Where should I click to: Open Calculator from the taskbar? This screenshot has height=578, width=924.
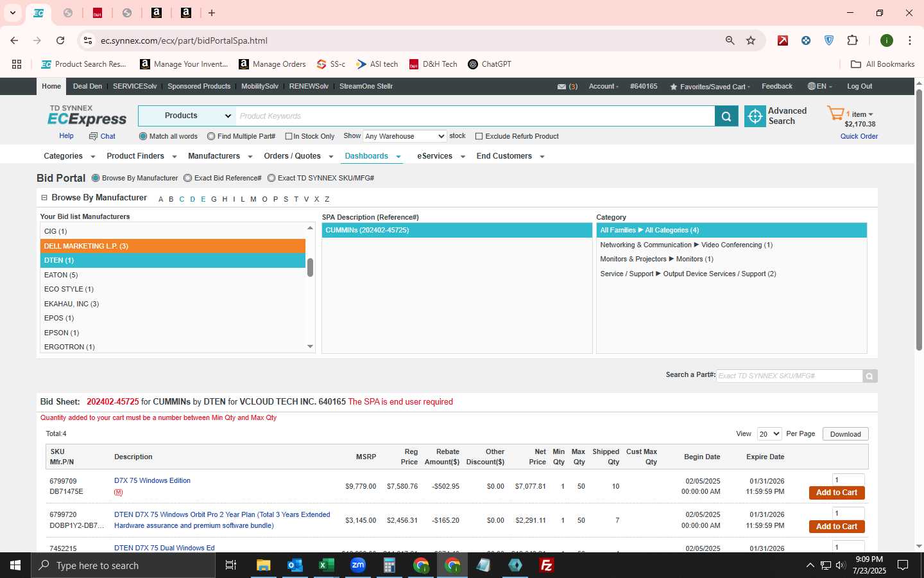click(x=389, y=565)
